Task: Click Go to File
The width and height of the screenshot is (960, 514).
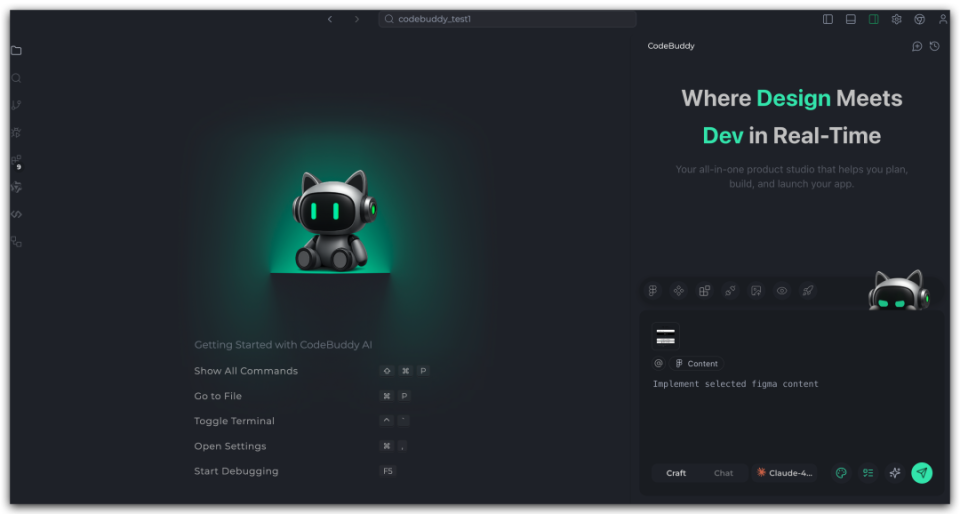Action: click(x=218, y=396)
